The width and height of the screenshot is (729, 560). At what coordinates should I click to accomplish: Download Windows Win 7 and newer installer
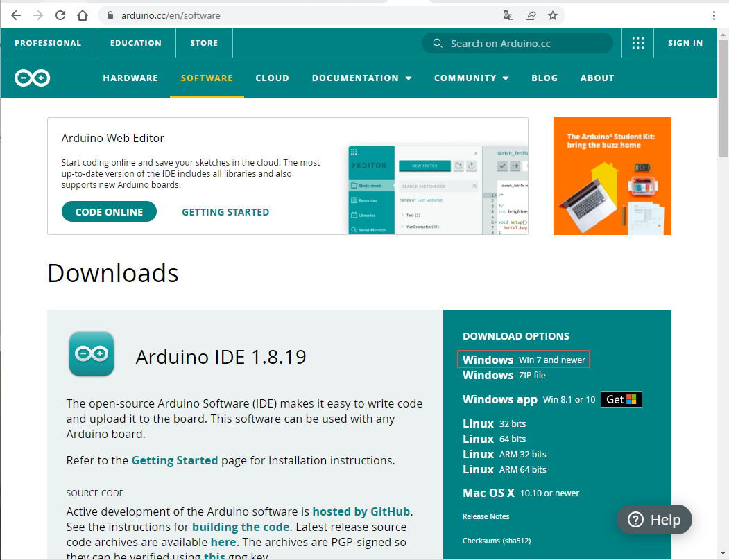coord(524,360)
